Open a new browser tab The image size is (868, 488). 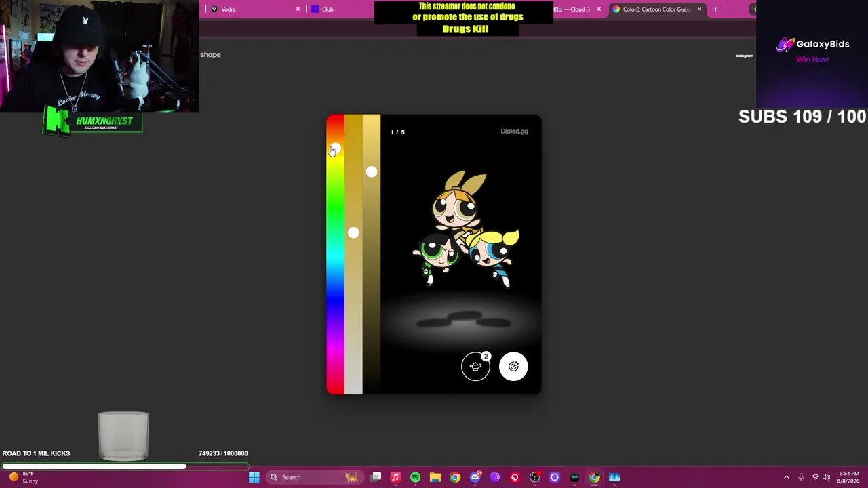[x=715, y=9]
